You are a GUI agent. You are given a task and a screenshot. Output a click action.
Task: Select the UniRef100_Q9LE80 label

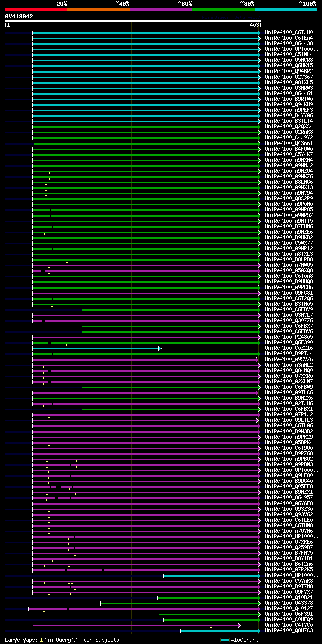[289, 475]
